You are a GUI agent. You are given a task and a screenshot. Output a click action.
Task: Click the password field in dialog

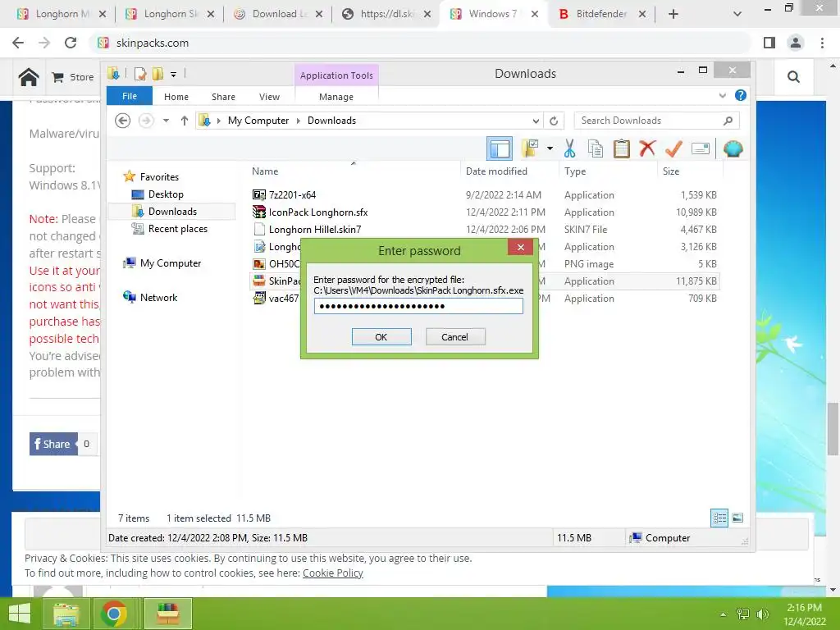[x=418, y=306]
